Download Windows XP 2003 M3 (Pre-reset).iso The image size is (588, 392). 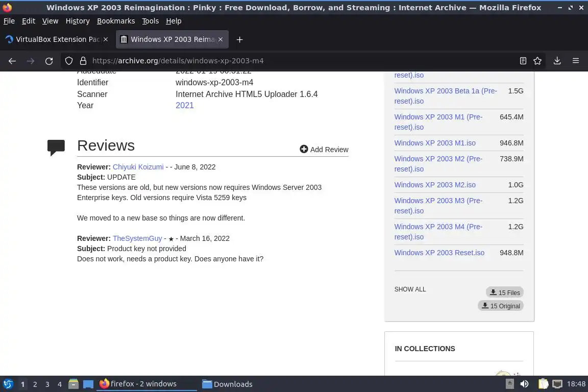(x=438, y=206)
